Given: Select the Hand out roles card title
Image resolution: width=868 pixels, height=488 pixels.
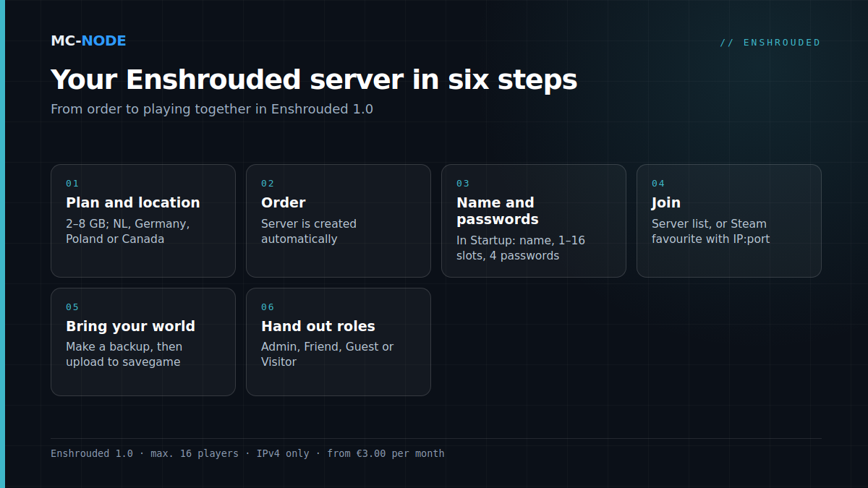Looking at the screenshot, I should (318, 326).
